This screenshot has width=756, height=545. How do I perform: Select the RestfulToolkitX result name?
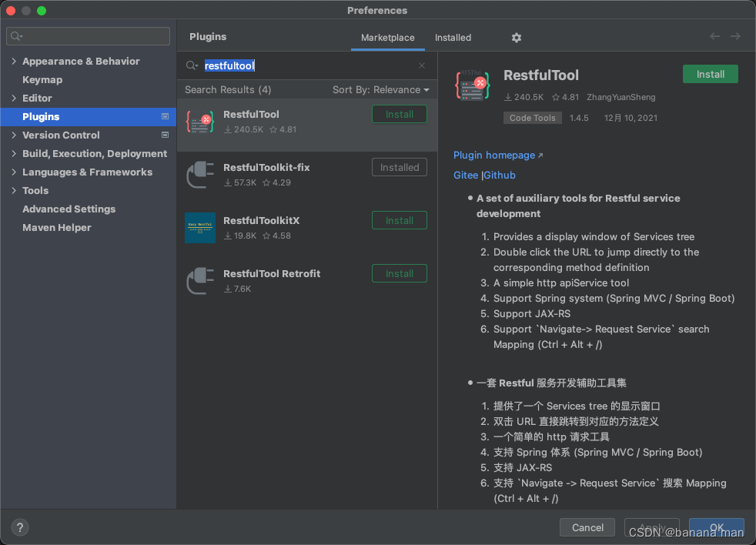(261, 220)
